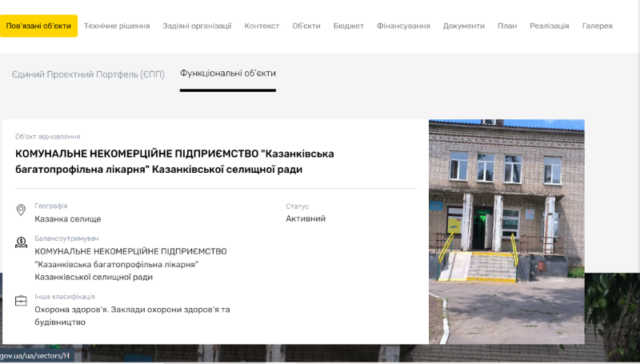Screen dimensions: 640x364
Task: Click the Об'єкт відновлення label
Action: pos(48,137)
